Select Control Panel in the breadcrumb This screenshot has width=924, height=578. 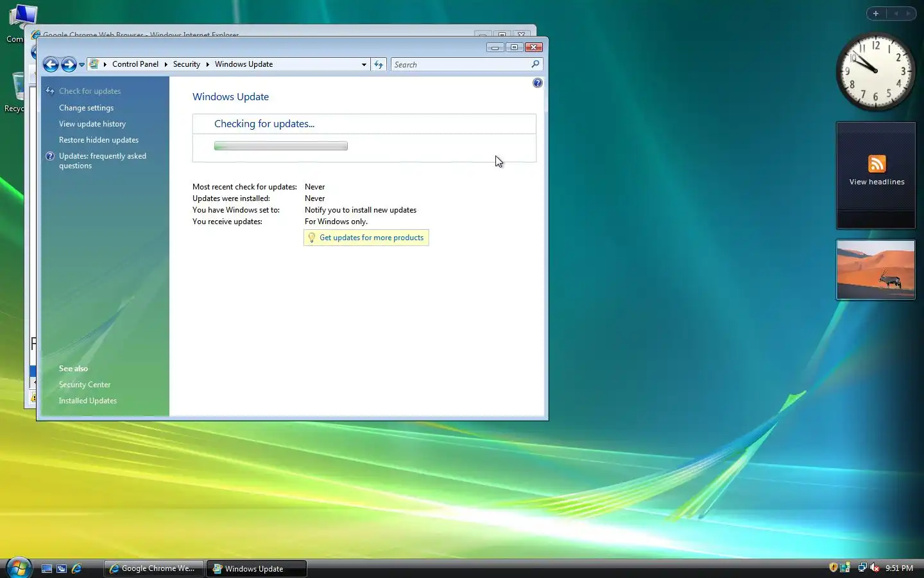click(135, 64)
